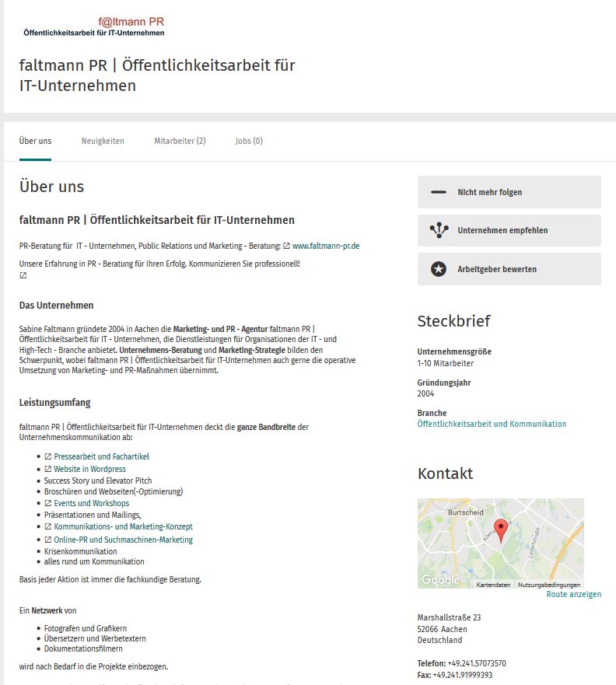
Task: Open Events und Workshops link
Action: point(91,503)
